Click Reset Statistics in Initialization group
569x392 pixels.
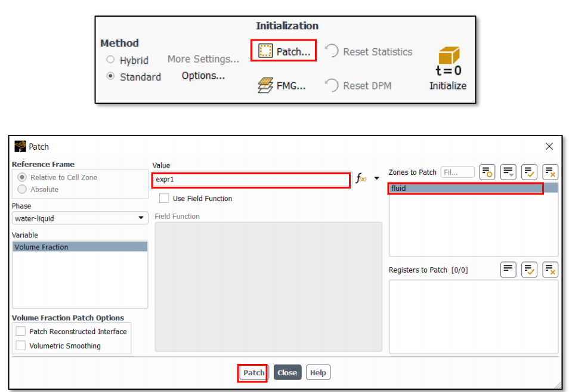pos(369,51)
